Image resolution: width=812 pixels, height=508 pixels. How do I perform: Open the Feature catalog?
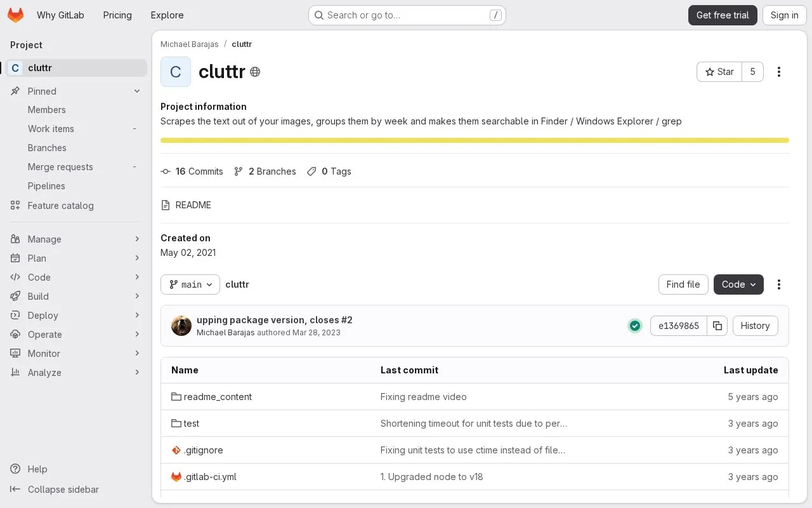(x=76, y=206)
